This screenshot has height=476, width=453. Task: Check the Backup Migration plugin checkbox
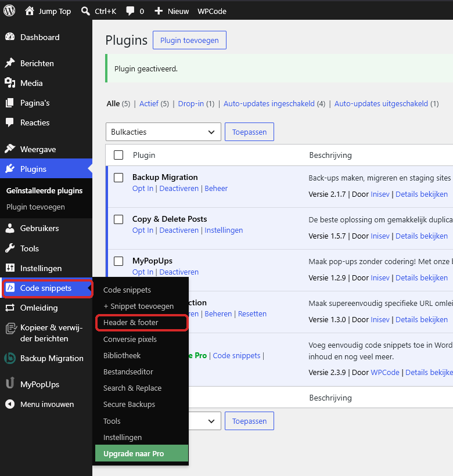[x=118, y=178]
